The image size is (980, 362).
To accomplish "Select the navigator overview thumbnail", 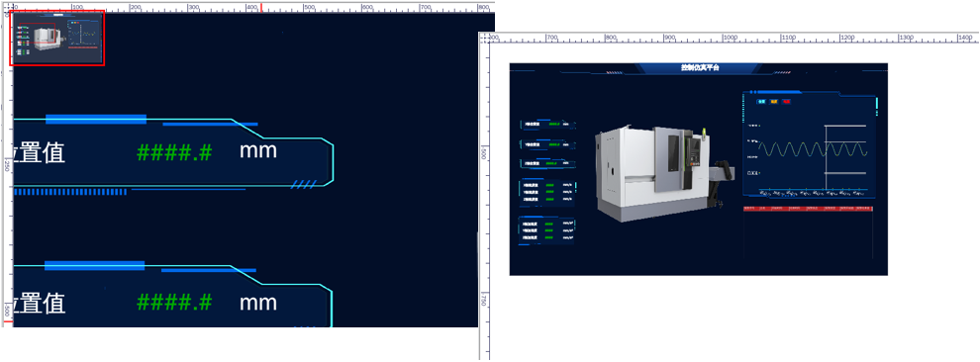I will pos(57,38).
